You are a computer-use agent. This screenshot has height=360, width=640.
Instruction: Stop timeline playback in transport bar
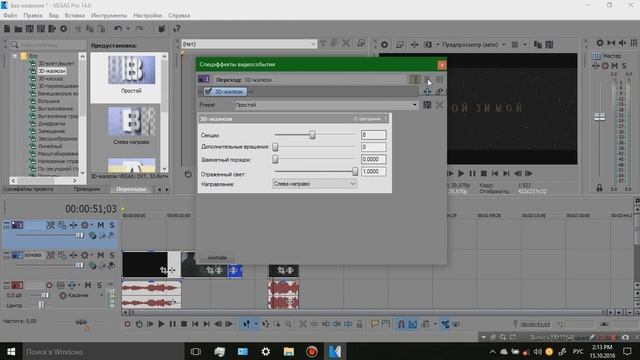point(184,324)
